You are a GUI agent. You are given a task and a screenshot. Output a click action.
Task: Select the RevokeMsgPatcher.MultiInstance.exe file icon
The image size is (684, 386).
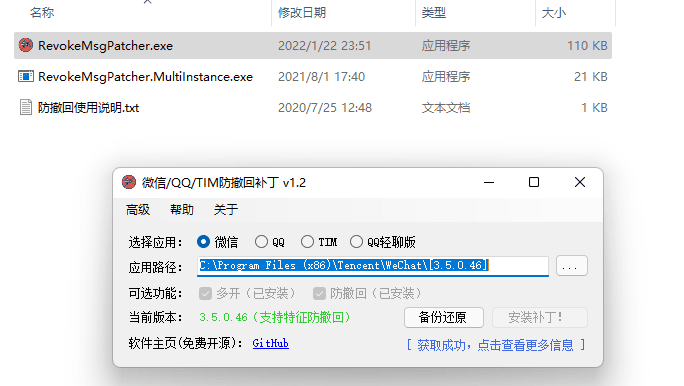(x=26, y=76)
